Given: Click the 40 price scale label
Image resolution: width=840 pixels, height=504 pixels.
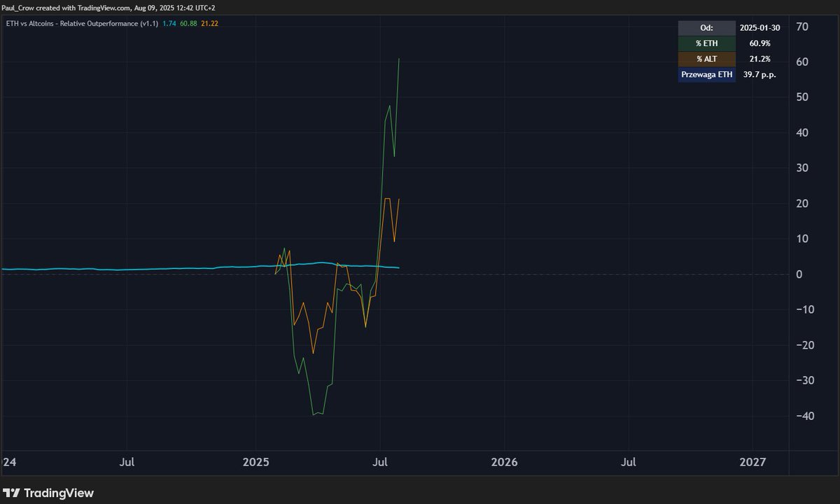Looking at the screenshot, I should point(803,132).
